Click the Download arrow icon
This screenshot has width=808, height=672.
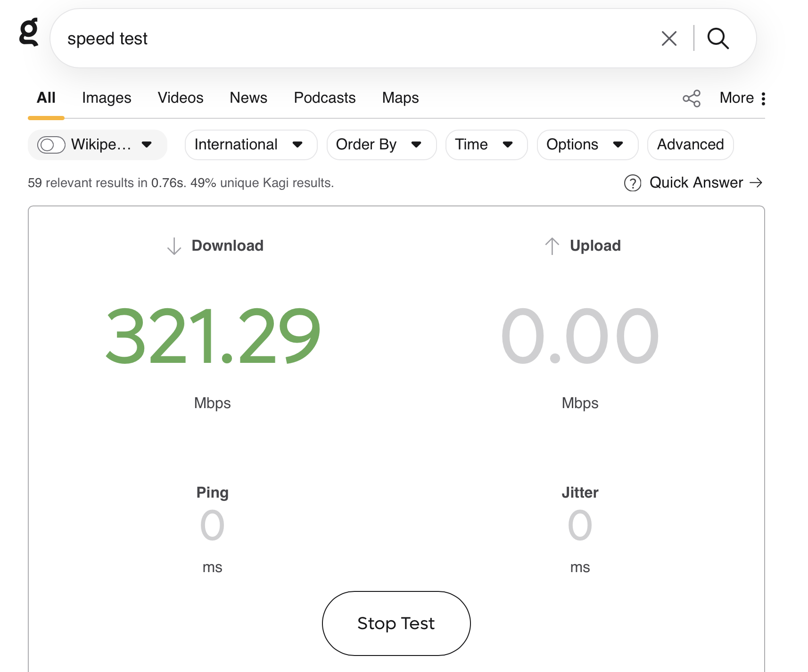174,246
